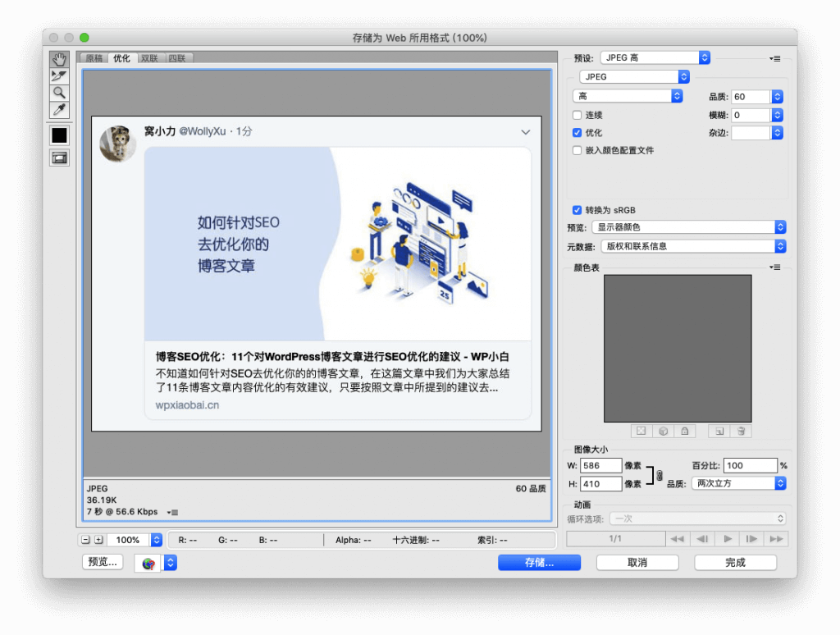Play the animation

(x=728, y=538)
